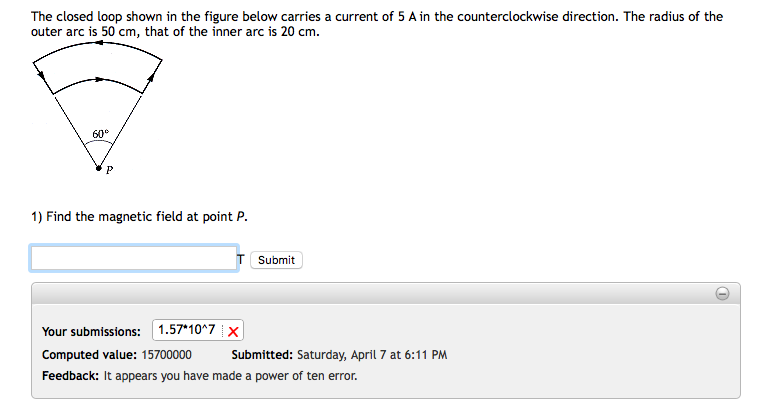This screenshot has height=402, width=761.
Task: Click the 'Your submissions:' label
Action: pyautogui.click(x=91, y=332)
